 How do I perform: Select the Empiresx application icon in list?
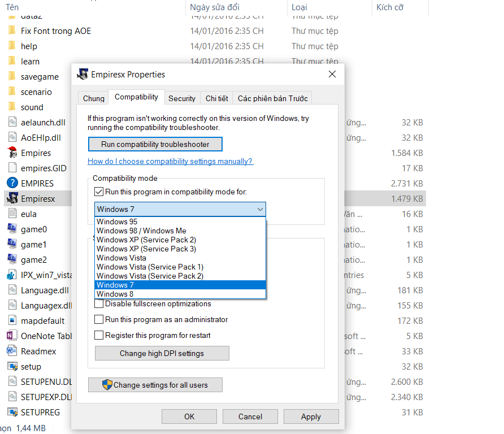pos(12,198)
